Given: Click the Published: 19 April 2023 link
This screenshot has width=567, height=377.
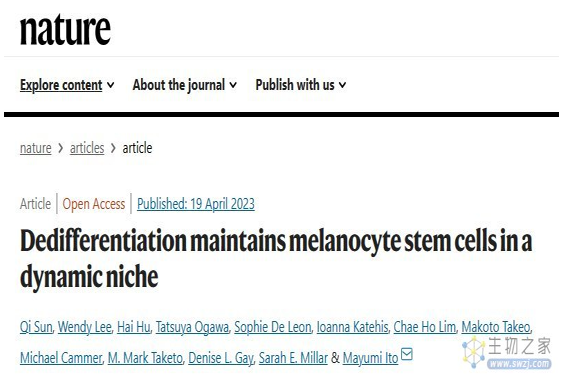Looking at the screenshot, I should [x=196, y=204].
